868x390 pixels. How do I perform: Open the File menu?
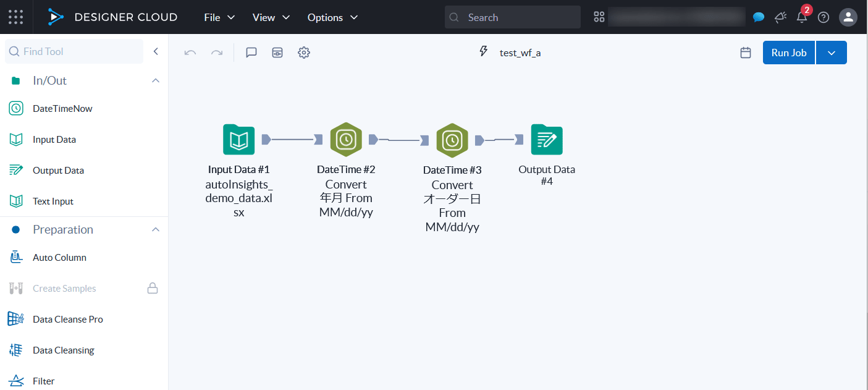point(219,17)
